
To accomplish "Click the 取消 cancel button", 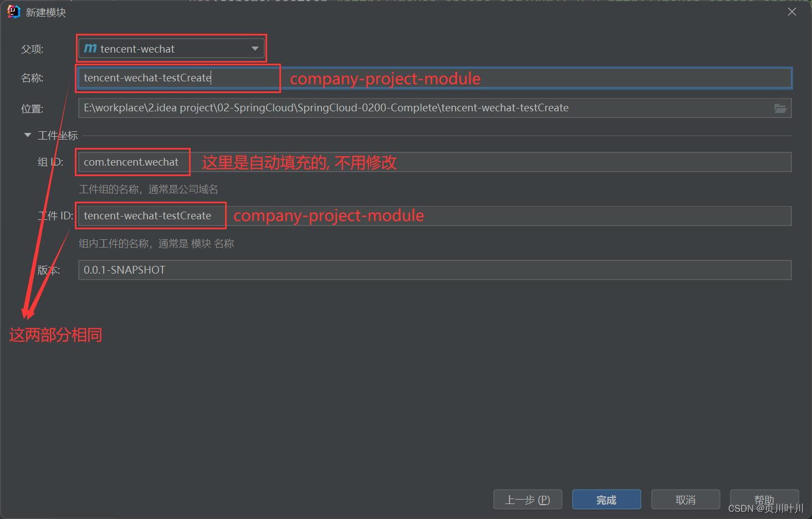I will pos(686,500).
